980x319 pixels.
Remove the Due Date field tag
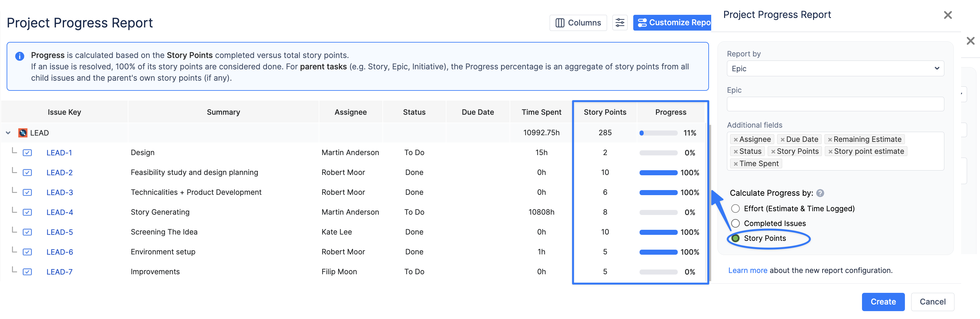click(x=782, y=140)
